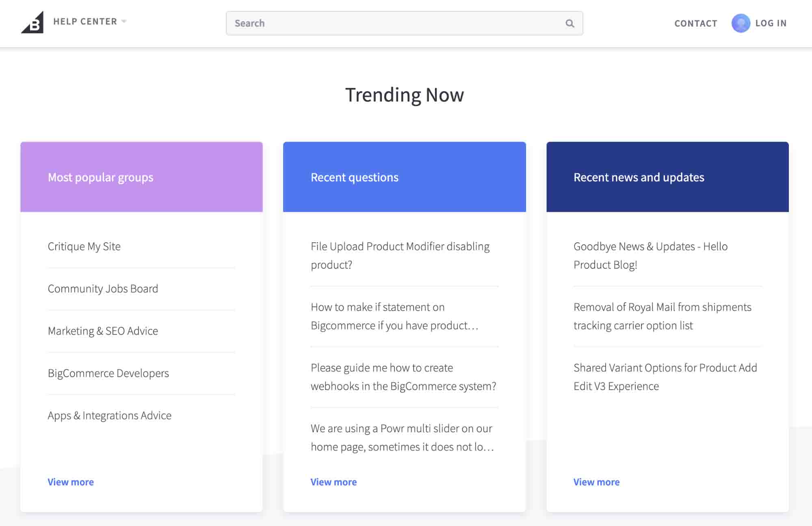Click the Contact link in the header
Screen dimensions: 812x526
coord(696,23)
